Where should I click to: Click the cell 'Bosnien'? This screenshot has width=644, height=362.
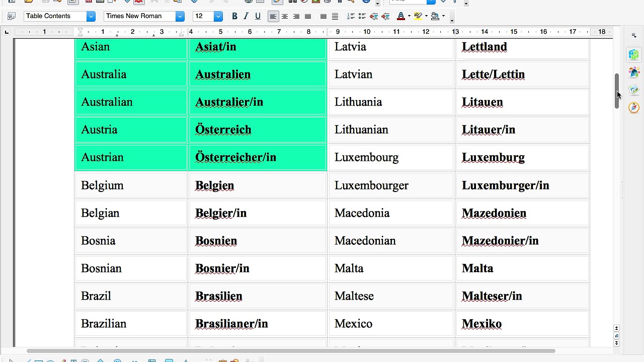(x=258, y=241)
